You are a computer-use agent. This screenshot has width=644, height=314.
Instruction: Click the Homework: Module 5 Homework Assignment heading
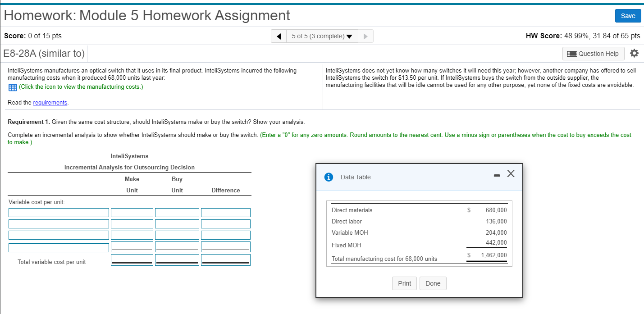tap(147, 15)
